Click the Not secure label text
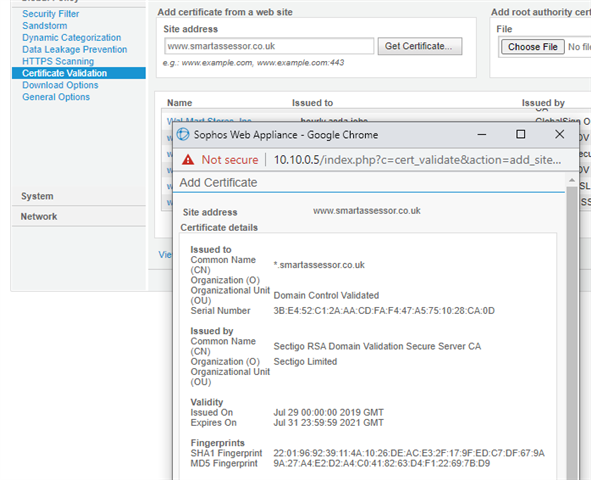This screenshot has height=480, width=591. click(x=230, y=160)
